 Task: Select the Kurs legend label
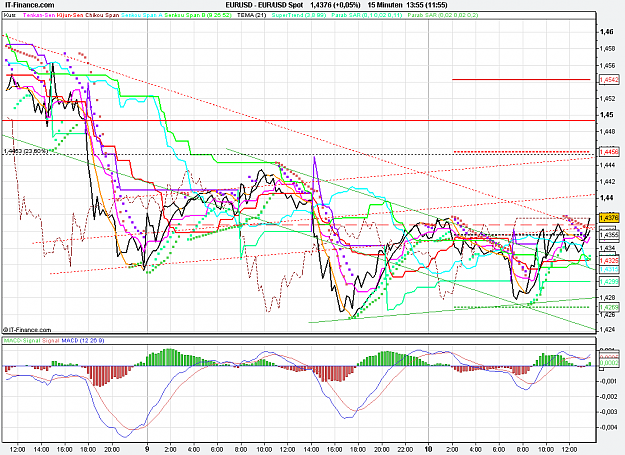click(10, 15)
